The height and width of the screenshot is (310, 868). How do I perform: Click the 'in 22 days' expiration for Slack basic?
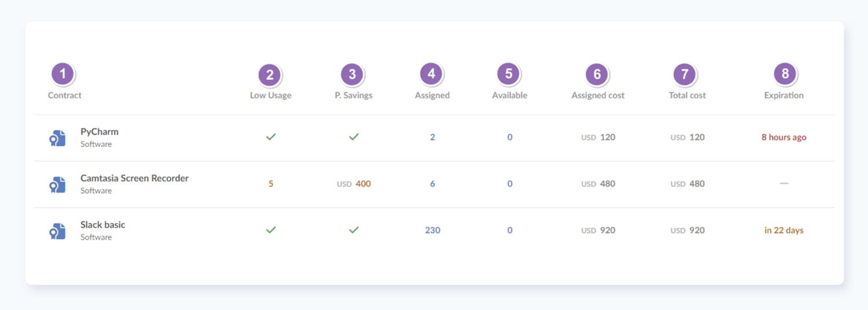pyautogui.click(x=784, y=230)
